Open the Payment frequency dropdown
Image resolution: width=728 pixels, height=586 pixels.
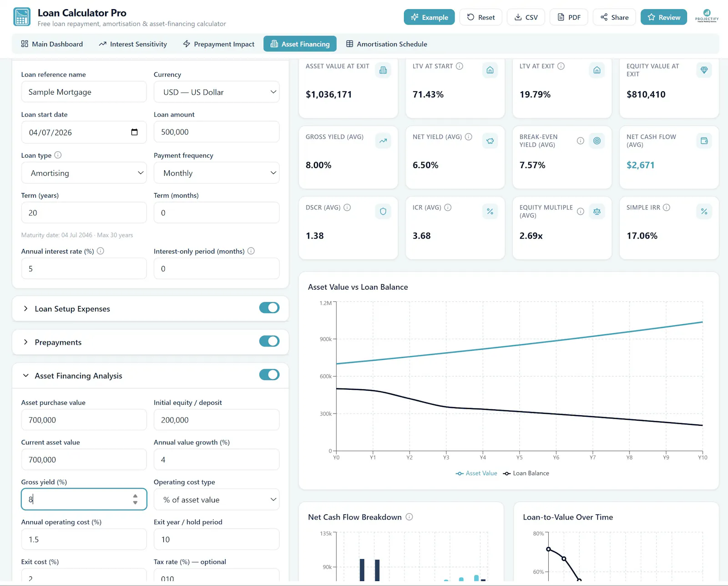(217, 173)
